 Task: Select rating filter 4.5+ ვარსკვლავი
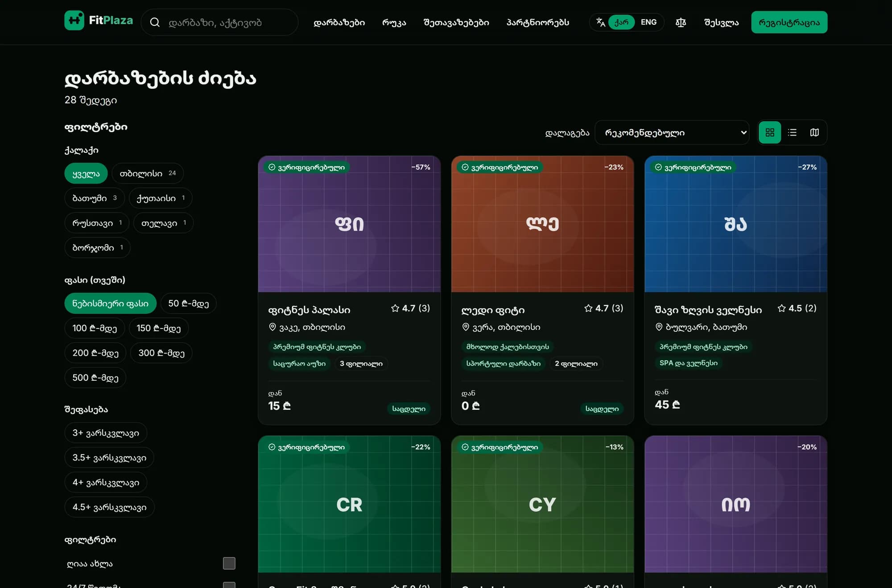[109, 507]
